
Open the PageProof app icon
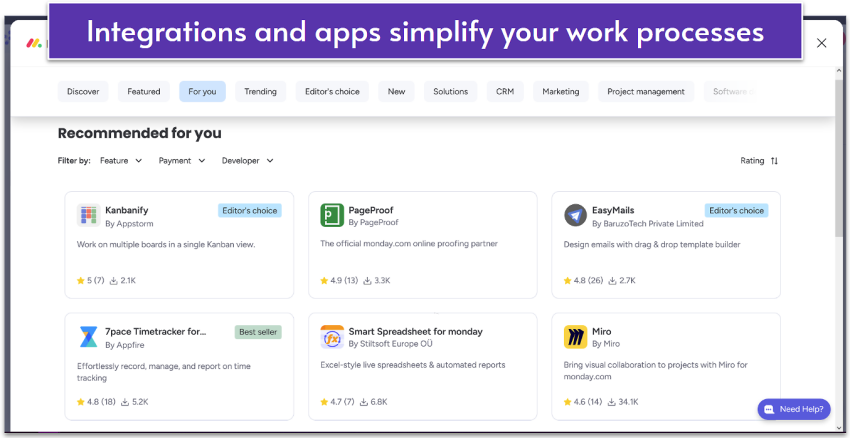(x=332, y=215)
